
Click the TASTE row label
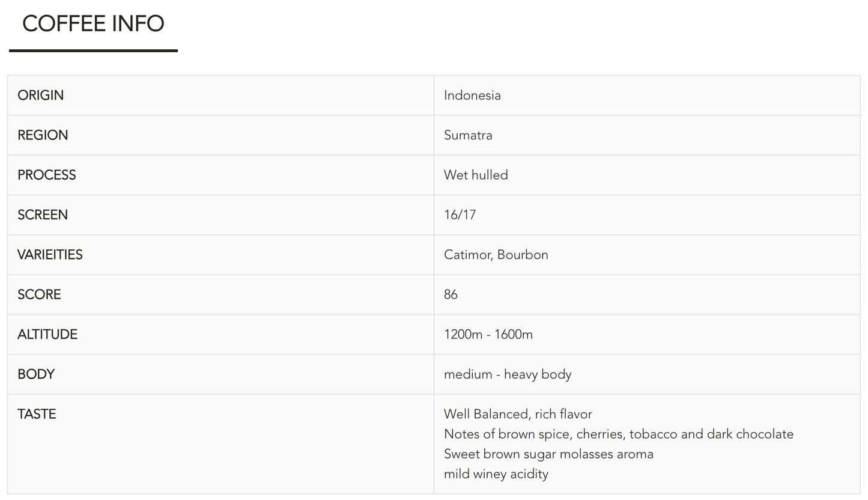[x=37, y=414]
